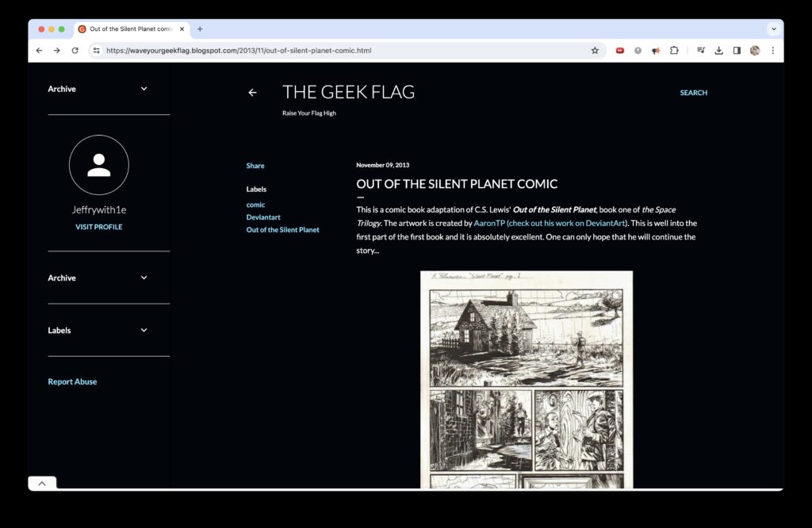Bookmark this page with the star icon

click(595, 50)
